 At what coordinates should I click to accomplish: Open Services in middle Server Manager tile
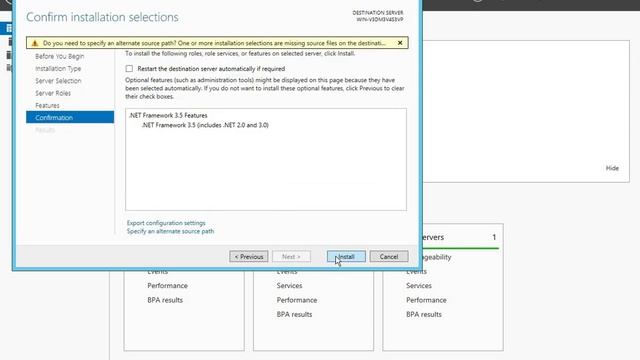289,286
